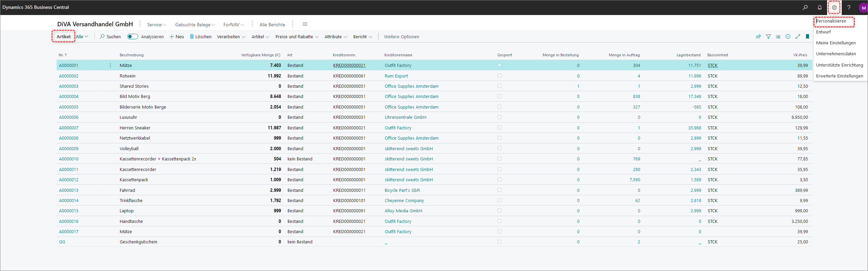
Task: Click the Beschreibung column header
Action: 132,55
